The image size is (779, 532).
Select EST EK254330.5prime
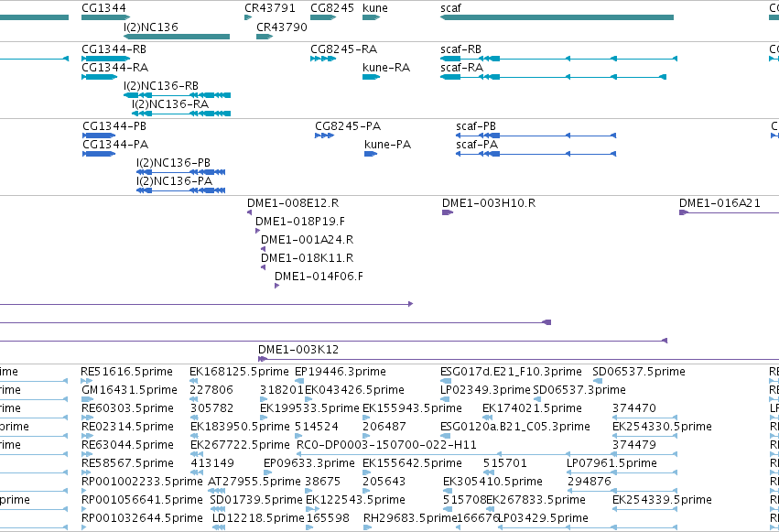click(644, 436)
